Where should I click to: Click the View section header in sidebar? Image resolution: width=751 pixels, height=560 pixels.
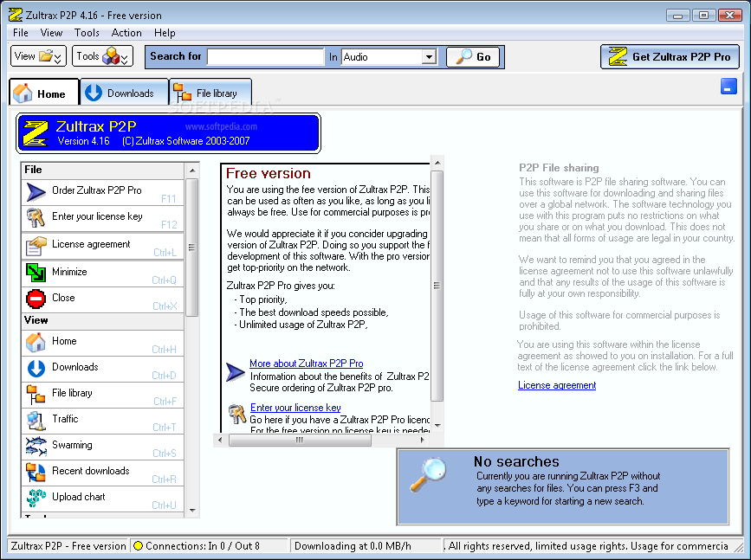tap(102, 320)
